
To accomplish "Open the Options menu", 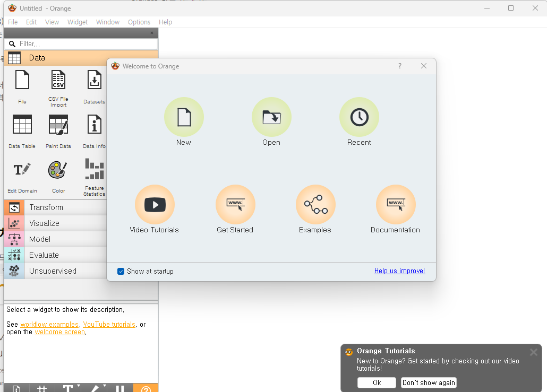I will point(139,22).
